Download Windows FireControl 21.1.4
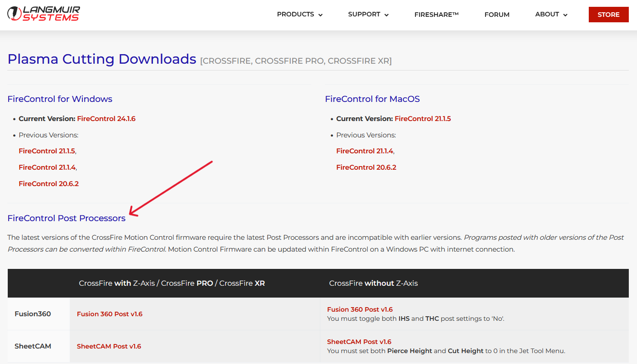Screen dimensions: 637x364 coord(47,167)
